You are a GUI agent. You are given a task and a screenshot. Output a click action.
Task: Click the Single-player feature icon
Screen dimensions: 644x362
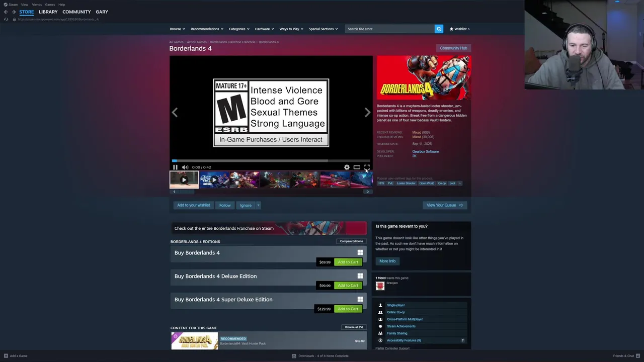tap(380, 305)
